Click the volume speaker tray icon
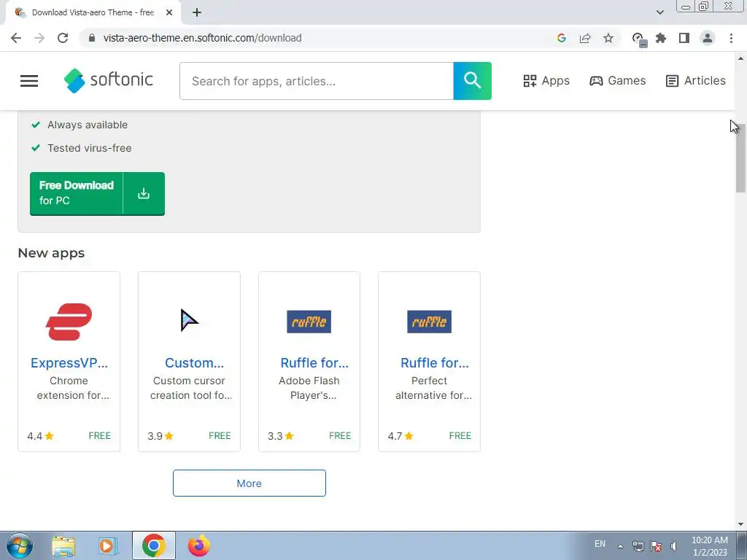The height and width of the screenshot is (560, 747). click(673, 545)
